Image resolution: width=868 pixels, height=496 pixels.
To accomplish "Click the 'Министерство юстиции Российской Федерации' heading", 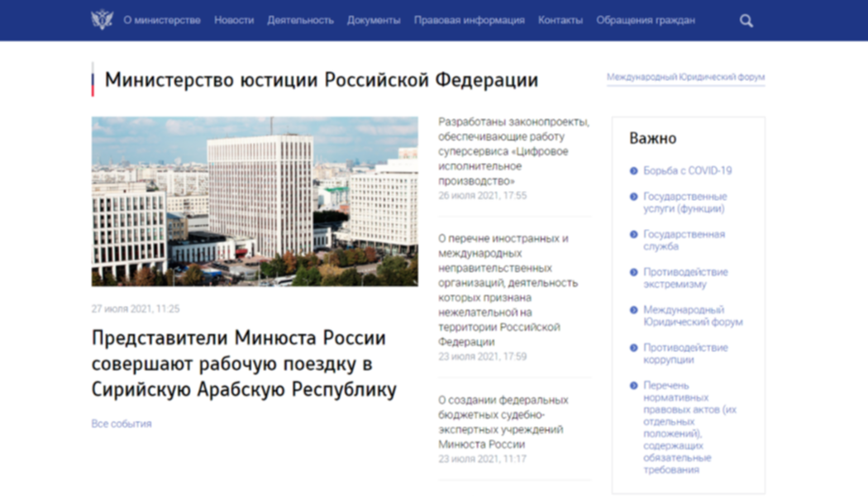I will 321,79.
